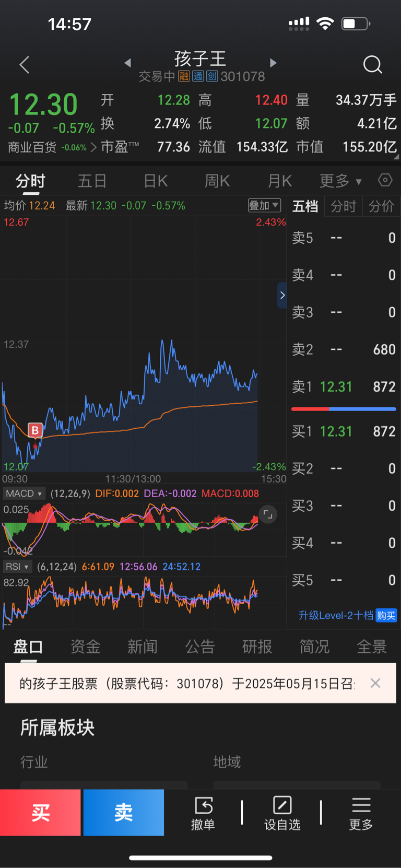The width and height of the screenshot is (401, 868).
Task: Tap the 买3 order row
Action: pos(344,506)
